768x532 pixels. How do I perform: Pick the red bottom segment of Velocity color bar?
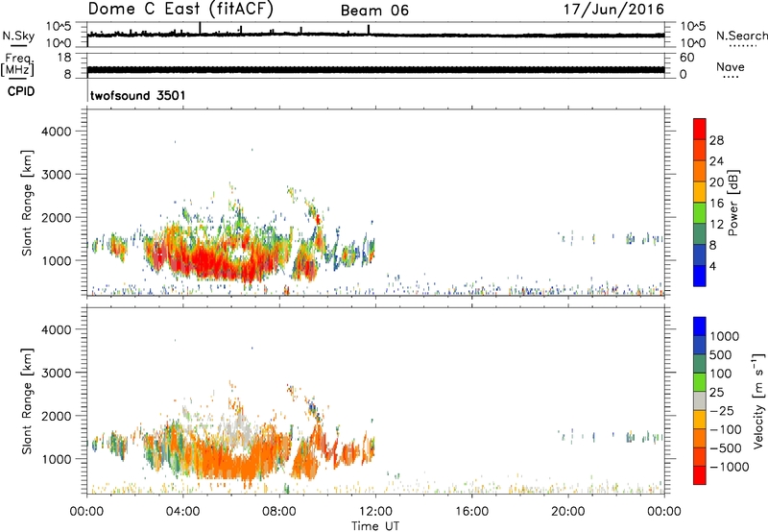700,475
